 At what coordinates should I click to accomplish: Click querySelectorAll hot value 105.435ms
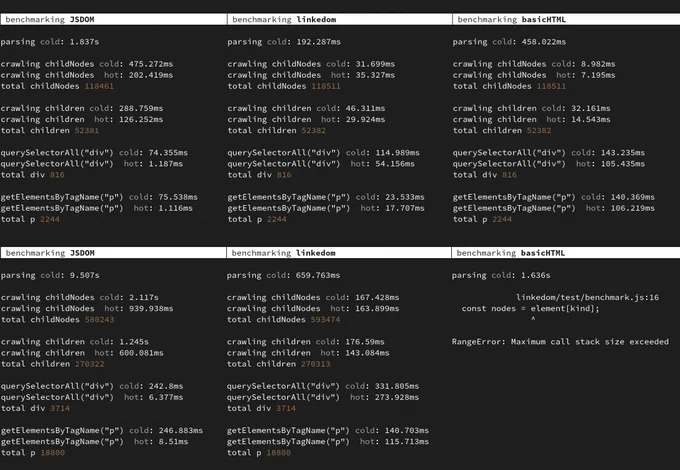click(x=623, y=164)
